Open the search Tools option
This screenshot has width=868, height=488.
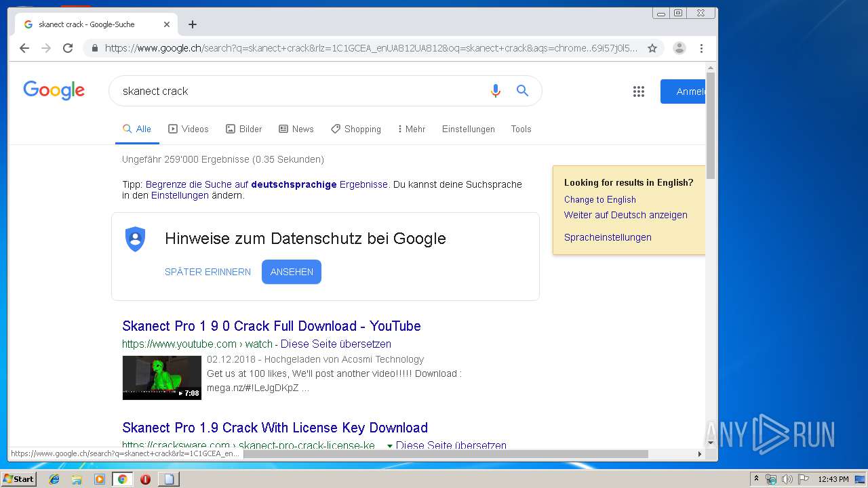point(521,129)
